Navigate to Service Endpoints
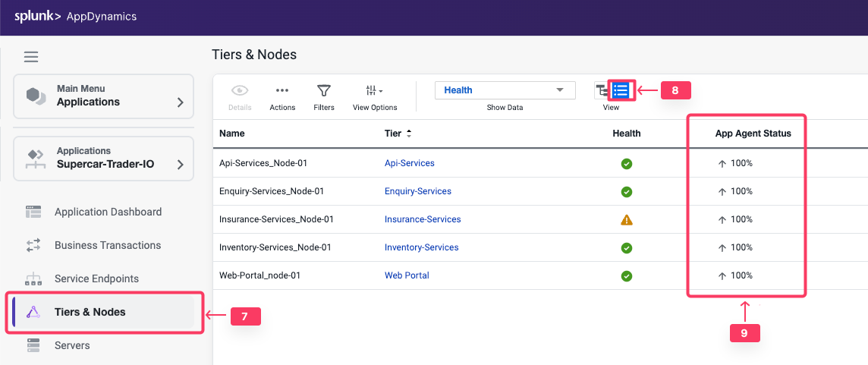Screen dimensions: 868x365 pyautogui.click(x=96, y=278)
